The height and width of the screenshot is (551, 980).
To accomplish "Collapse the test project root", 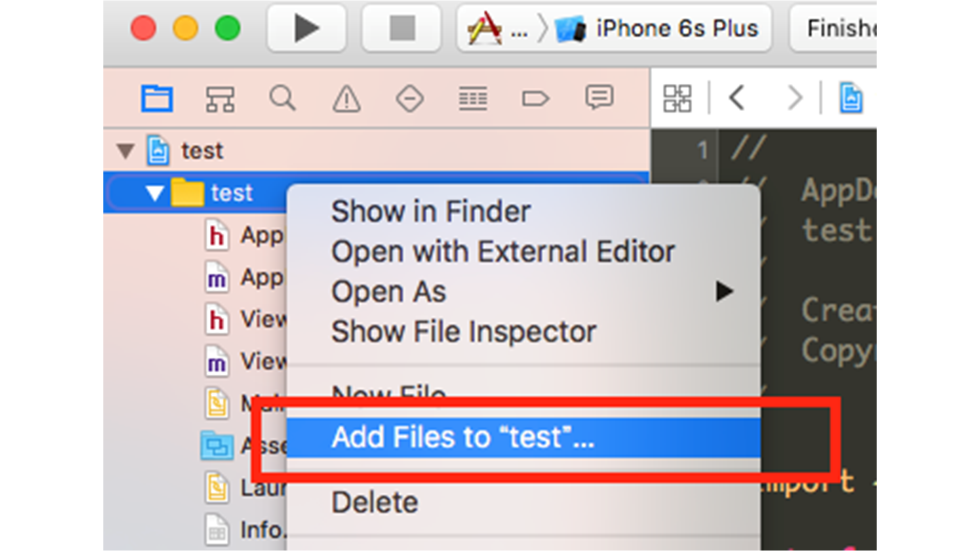I will click(126, 151).
